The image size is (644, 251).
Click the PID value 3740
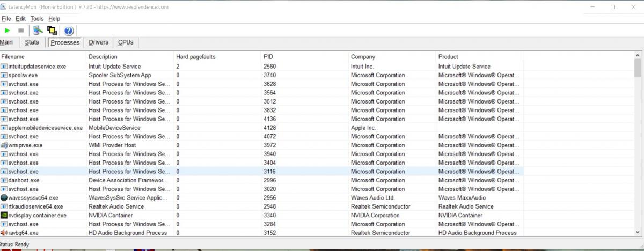(270, 75)
